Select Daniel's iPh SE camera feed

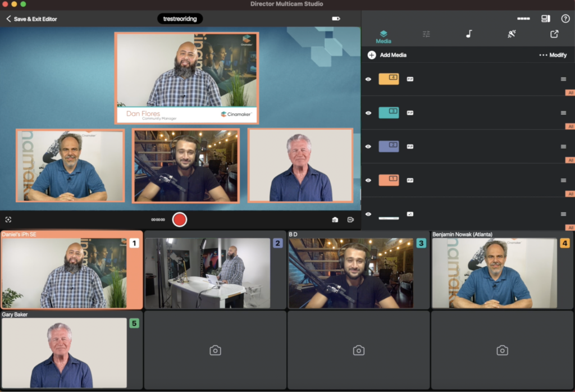click(72, 270)
